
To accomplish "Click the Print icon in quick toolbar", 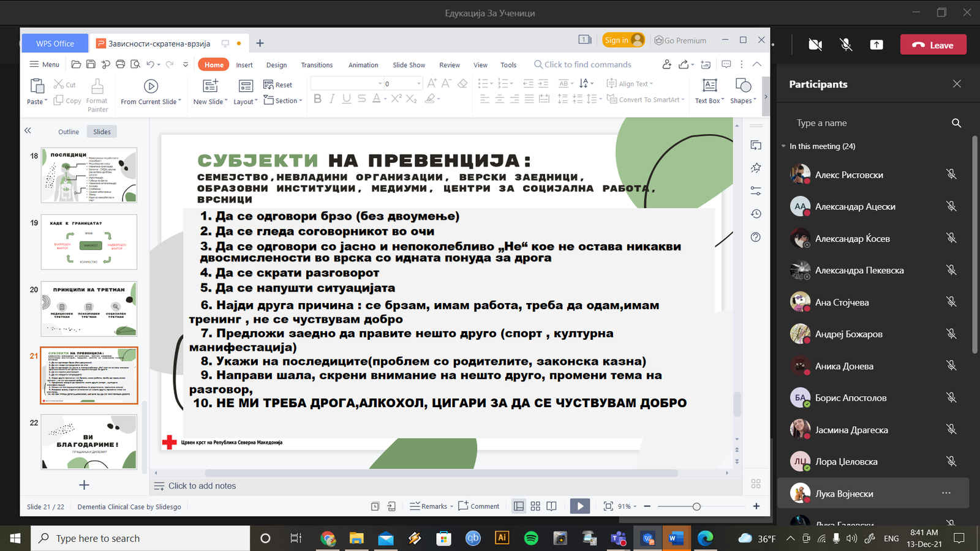I will point(120,64).
